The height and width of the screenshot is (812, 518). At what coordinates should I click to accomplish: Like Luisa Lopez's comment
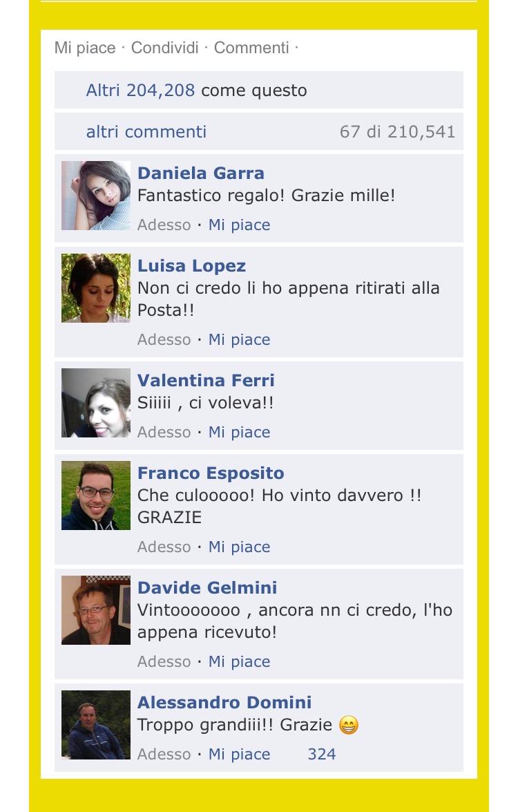coord(239,340)
